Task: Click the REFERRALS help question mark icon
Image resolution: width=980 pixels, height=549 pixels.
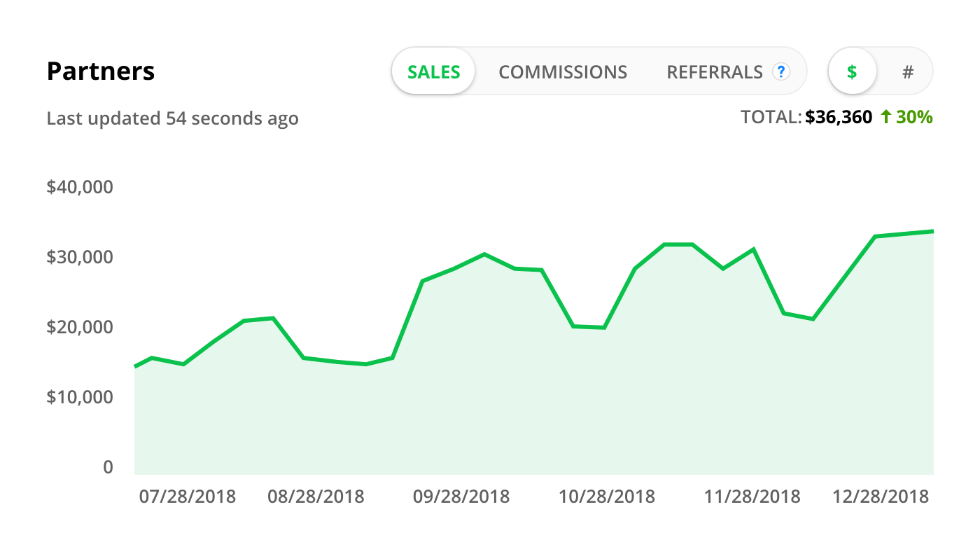Action: click(x=782, y=71)
